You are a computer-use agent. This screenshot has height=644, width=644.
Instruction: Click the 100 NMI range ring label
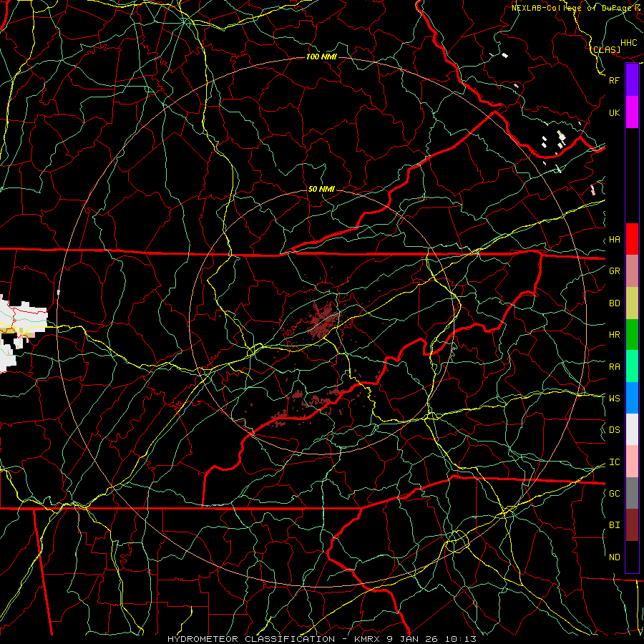click(321, 57)
